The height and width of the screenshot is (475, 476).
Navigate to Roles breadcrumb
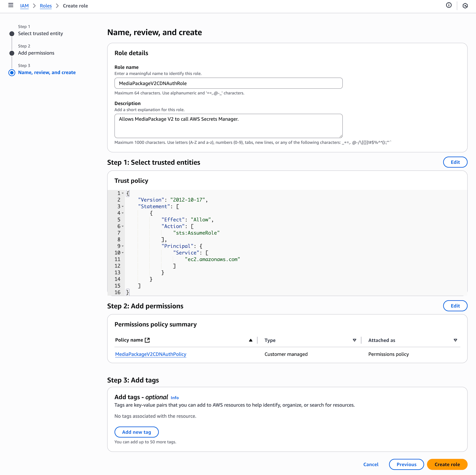click(x=46, y=6)
